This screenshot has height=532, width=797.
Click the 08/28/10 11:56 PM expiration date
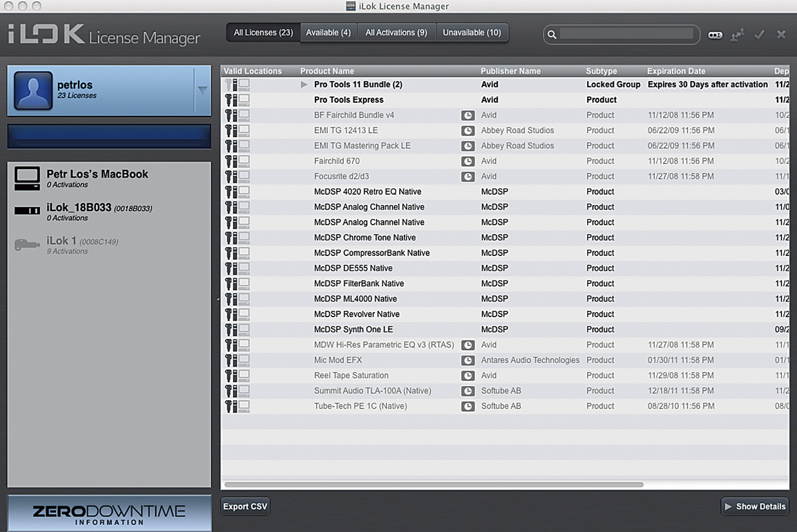coord(681,407)
